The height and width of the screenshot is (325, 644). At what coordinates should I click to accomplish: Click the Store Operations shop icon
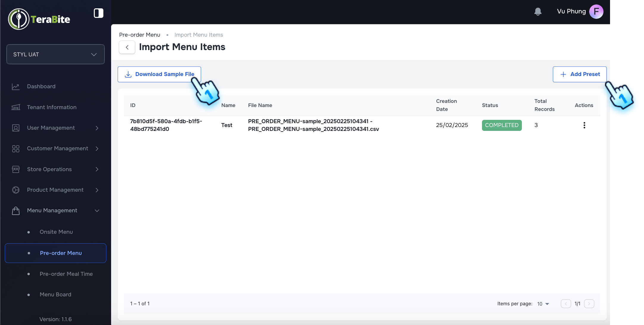pyautogui.click(x=15, y=169)
